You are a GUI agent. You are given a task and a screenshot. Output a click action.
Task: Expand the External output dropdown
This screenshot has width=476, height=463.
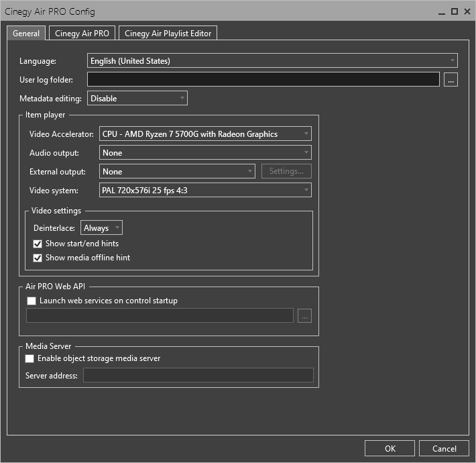177,171
